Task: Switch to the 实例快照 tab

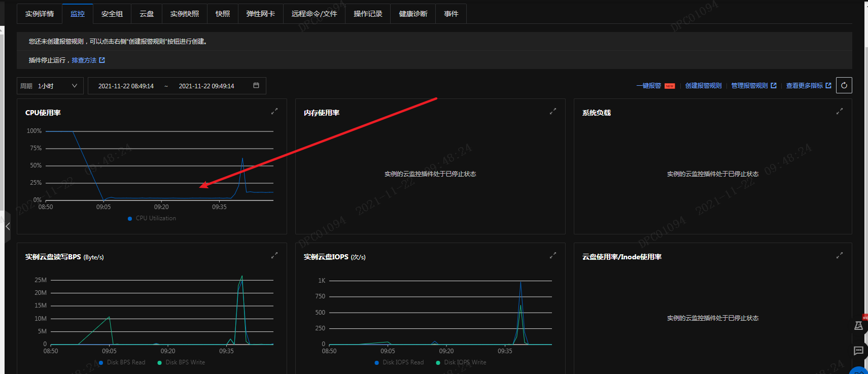Action: (185, 14)
